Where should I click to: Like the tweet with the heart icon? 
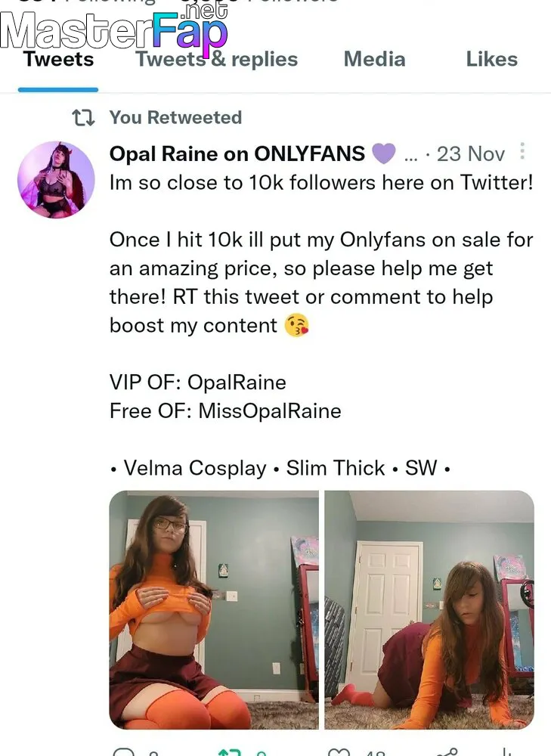(x=339, y=752)
